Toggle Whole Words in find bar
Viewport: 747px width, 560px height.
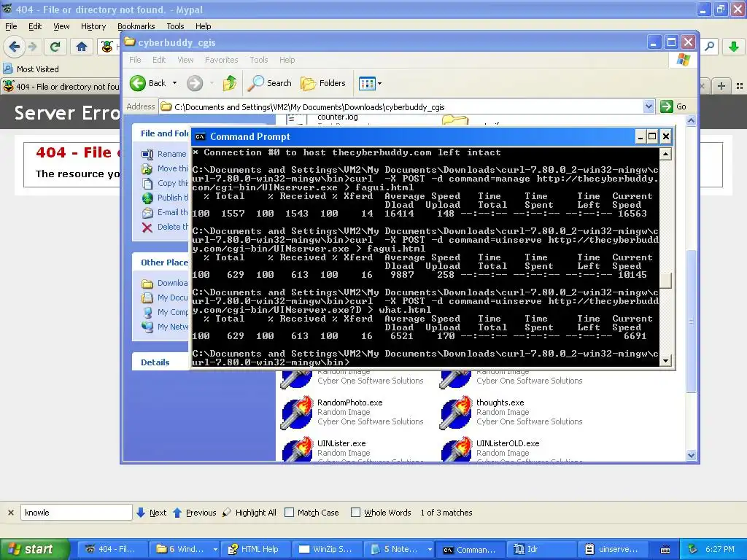tap(381, 513)
